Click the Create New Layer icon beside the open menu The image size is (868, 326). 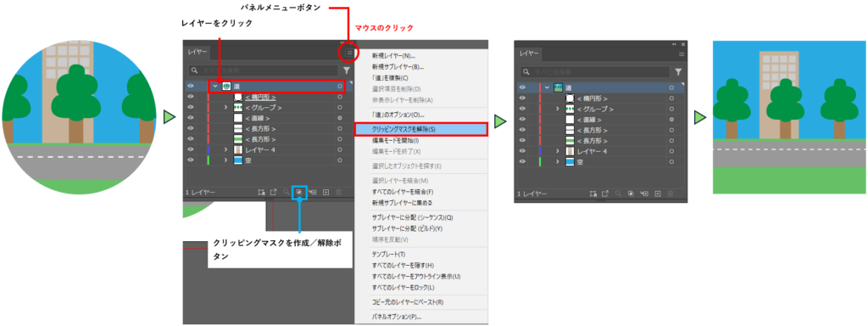coord(326,192)
